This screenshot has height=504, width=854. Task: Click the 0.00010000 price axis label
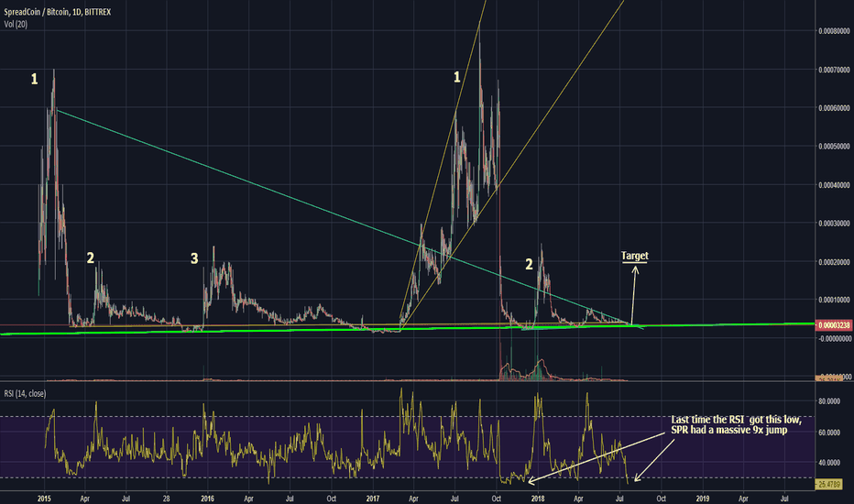[x=835, y=301]
